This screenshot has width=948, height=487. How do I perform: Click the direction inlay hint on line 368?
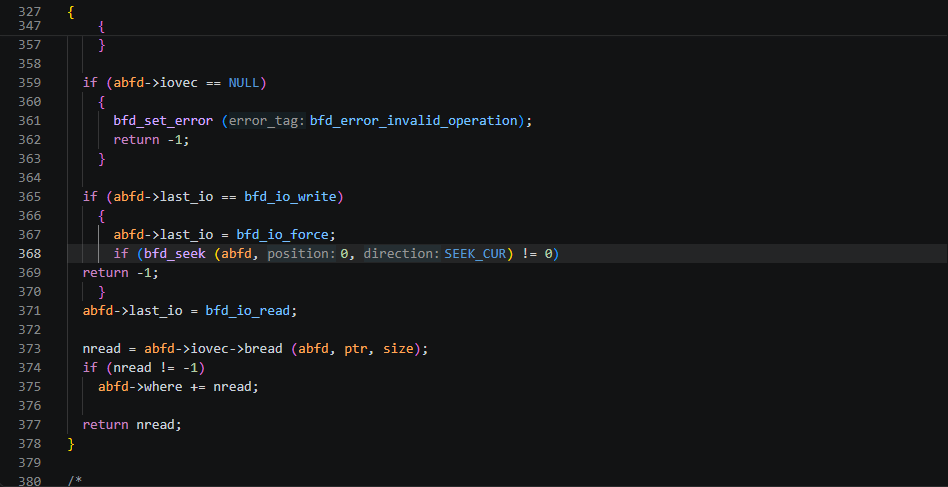pyautogui.click(x=402, y=254)
